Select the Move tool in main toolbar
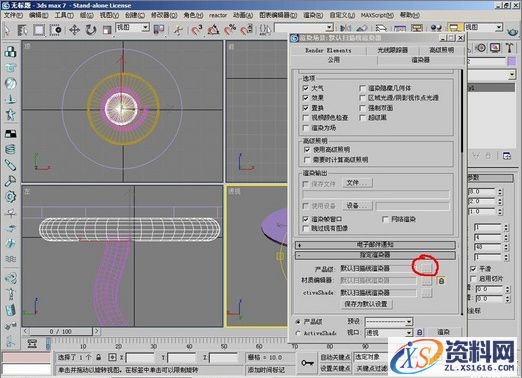Image resolution: width=522 pixels, height=378 pixels. tap(74, 30)
